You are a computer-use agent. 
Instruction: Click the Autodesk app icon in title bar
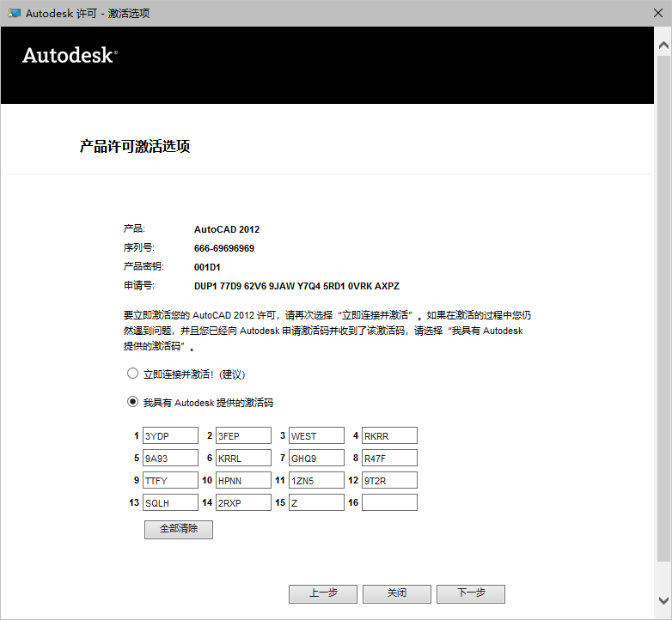14,13
